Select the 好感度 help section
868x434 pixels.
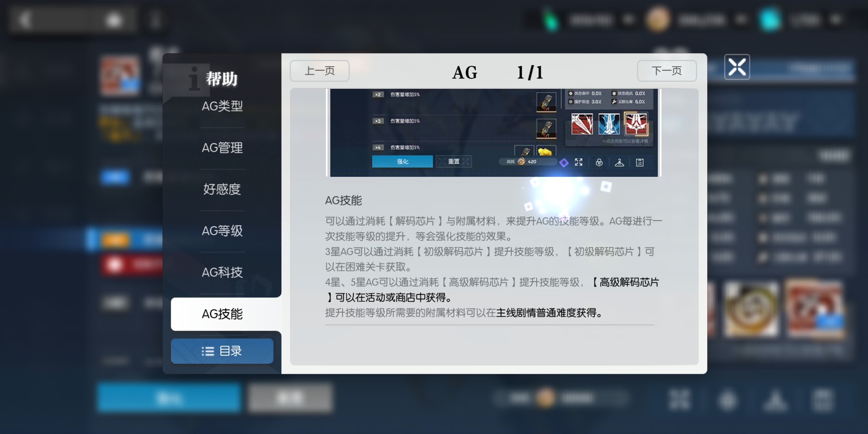click(x=222, y=189)
